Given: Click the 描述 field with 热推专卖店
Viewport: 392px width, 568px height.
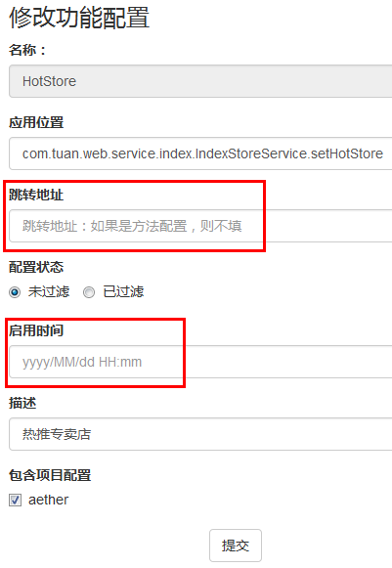Looking at the screenshot, I should tap(200, 434).
